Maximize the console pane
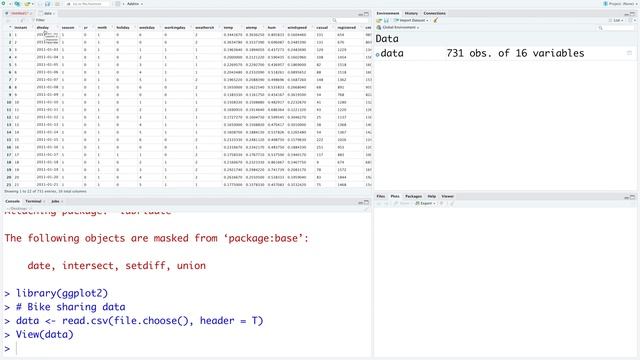Screen dimensions: 640x360 [367, 202]
